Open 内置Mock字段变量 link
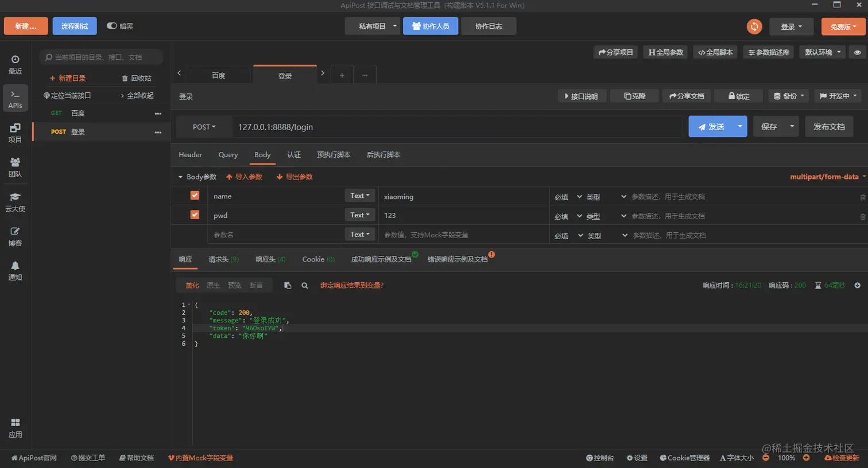Viewport: 868px width, 468px height. [x=200, y=458]
